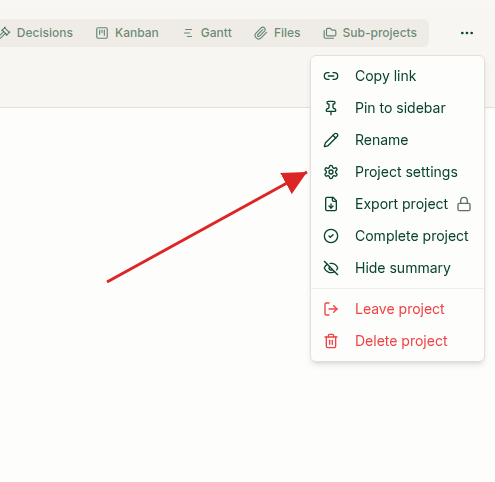The image size is (495, 482).
Task: Choose Delete project in red
Action: (397, 341)
